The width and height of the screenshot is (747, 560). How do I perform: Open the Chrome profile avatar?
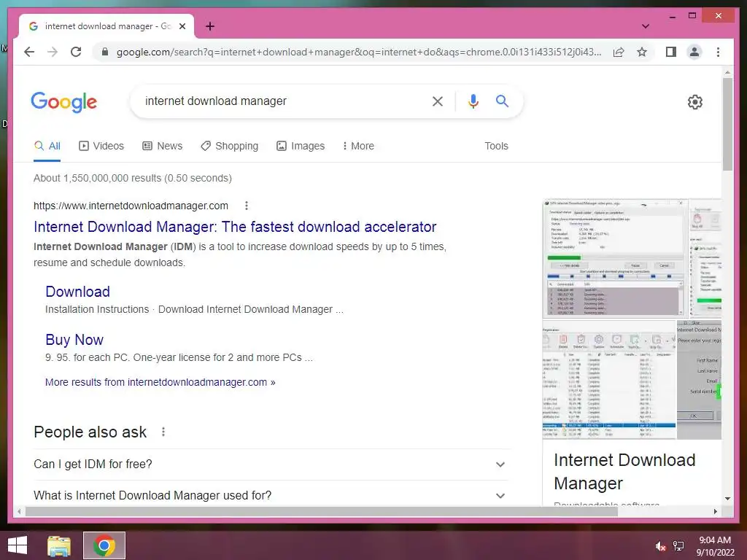[694, 52]
